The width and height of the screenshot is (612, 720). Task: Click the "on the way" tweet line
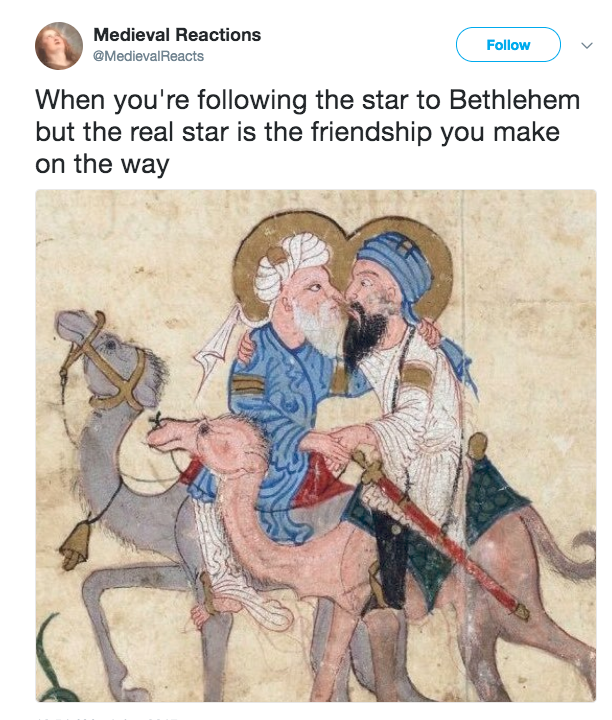pos(102,164)
